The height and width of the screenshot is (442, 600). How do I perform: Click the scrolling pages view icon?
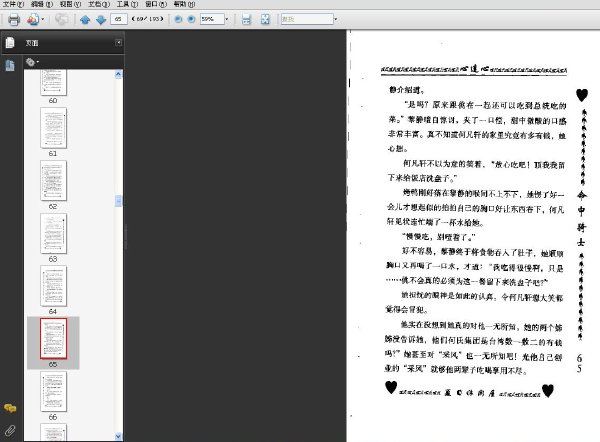click(246, 19)
